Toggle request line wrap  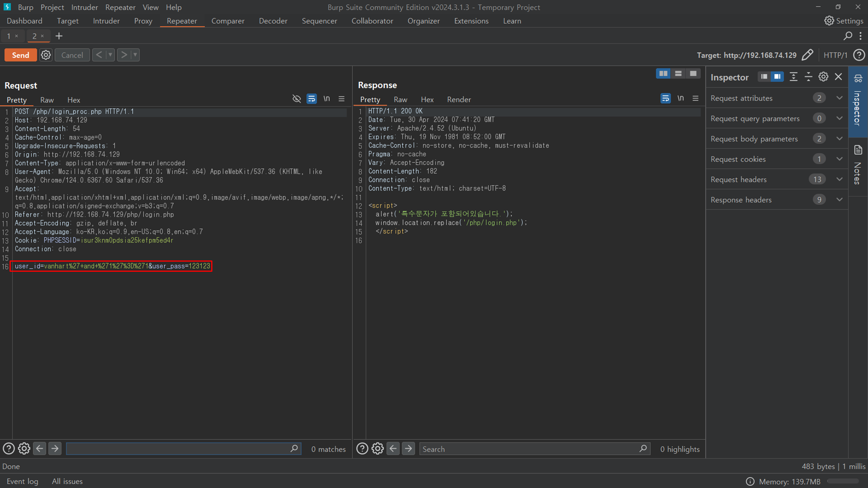point(312,99)
